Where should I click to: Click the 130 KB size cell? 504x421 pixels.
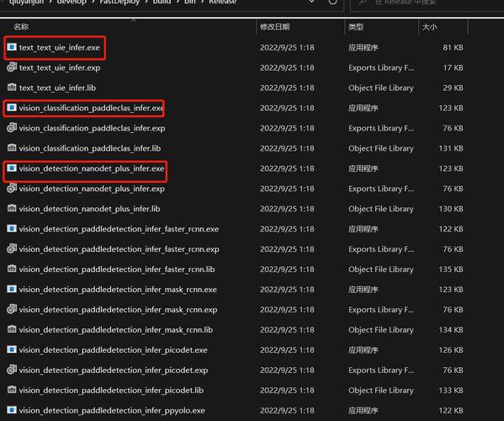click(x=451, y=209)
